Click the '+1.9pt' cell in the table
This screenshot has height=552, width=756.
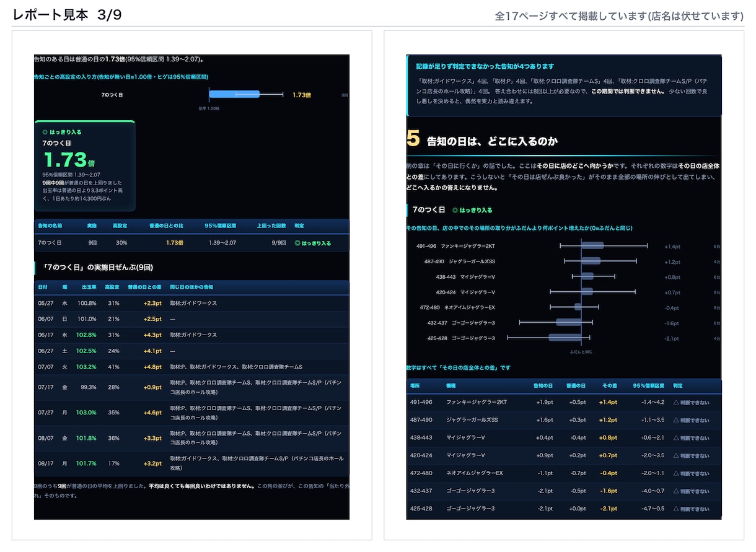point(544,402)
